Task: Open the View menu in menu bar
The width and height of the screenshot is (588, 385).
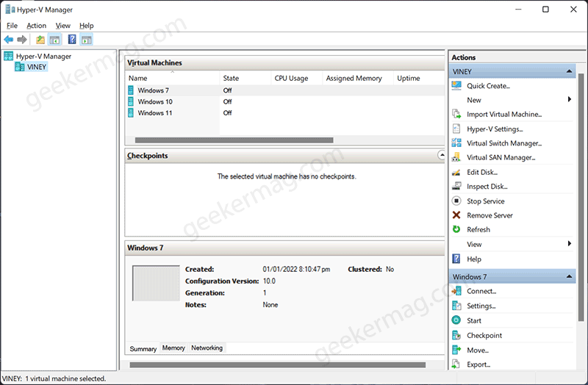Action: [x=63, y=26]
